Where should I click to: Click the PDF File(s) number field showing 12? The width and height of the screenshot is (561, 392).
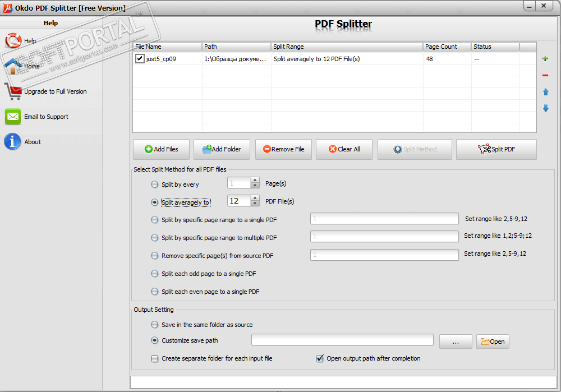239,201
